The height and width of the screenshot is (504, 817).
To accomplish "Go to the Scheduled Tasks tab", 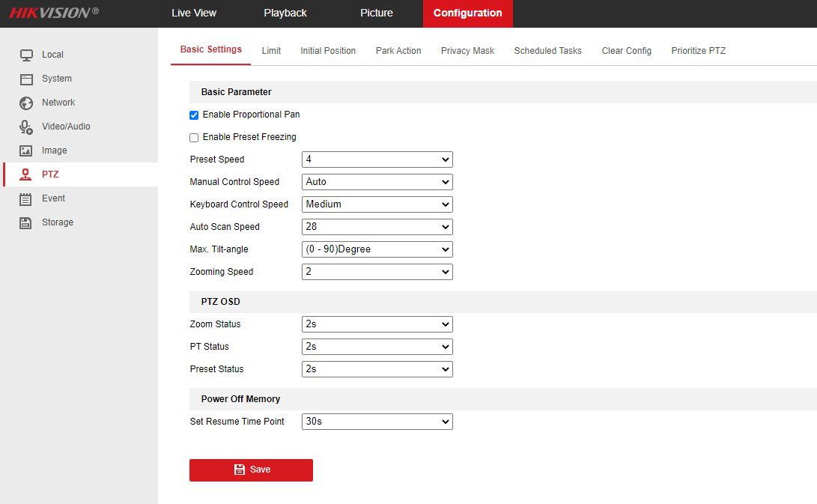I will [547, 51].
